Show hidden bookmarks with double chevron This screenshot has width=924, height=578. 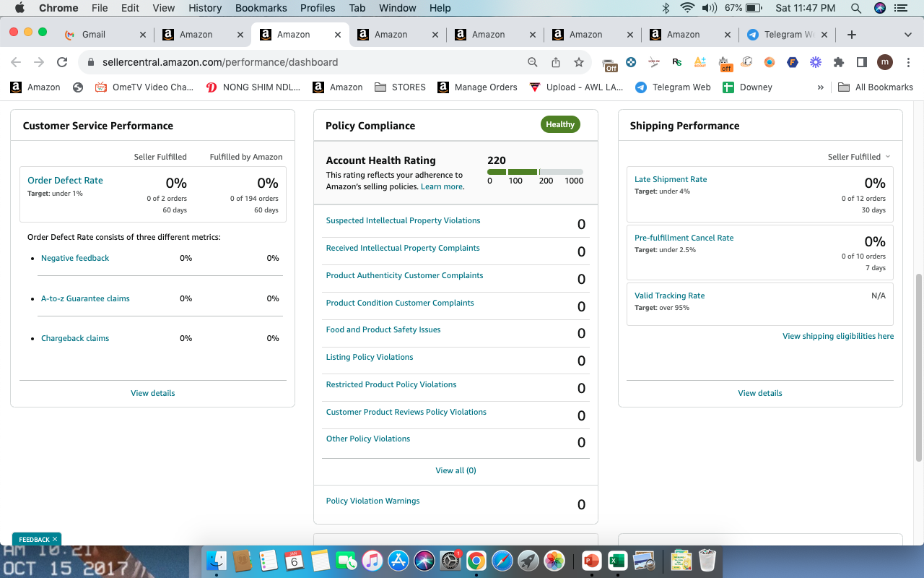[821, 87]
